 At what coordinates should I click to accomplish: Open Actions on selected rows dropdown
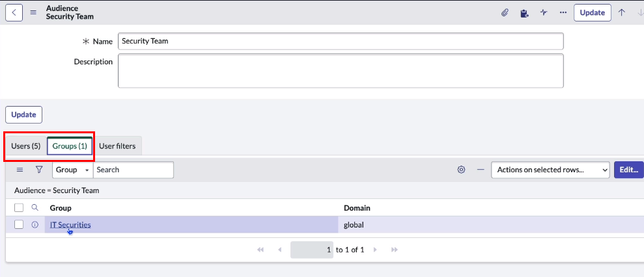pyautogui.click(x=550, y=170)
